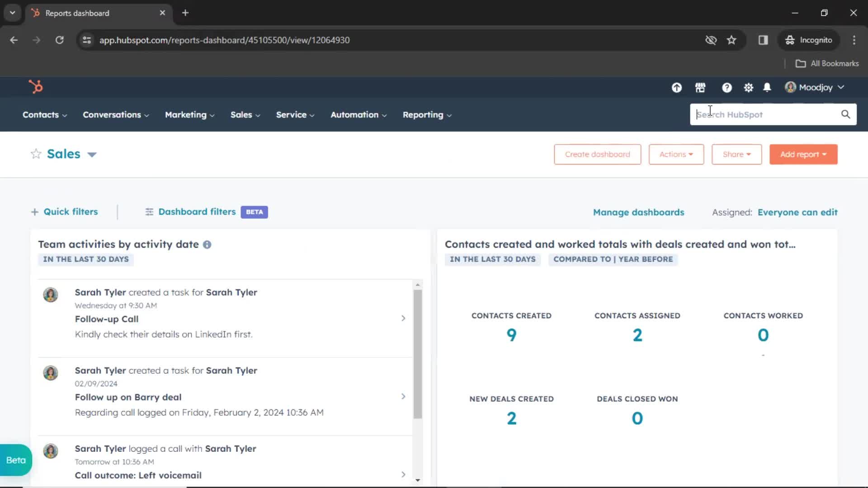
Task: Click the activity list scrollbar thumb
Action: tap(418, 354)
